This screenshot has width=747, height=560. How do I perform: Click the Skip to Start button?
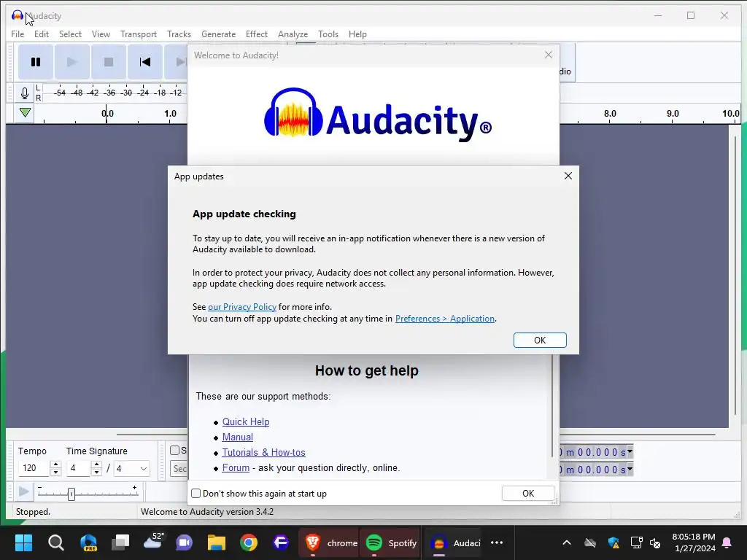145,62
